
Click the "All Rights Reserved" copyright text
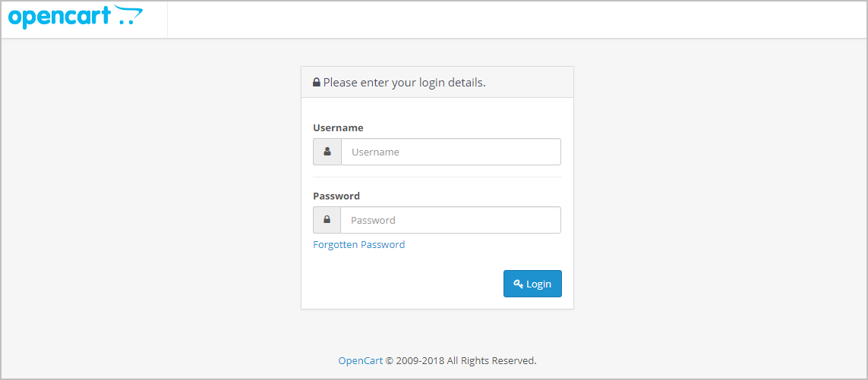[491, 360]
